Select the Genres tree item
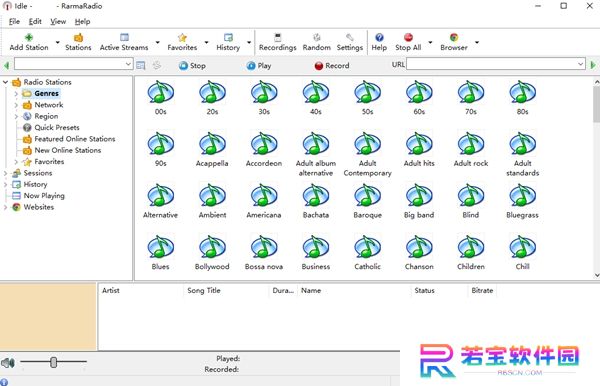The height and width of the screenshot is (386, 600). [46, 93]
